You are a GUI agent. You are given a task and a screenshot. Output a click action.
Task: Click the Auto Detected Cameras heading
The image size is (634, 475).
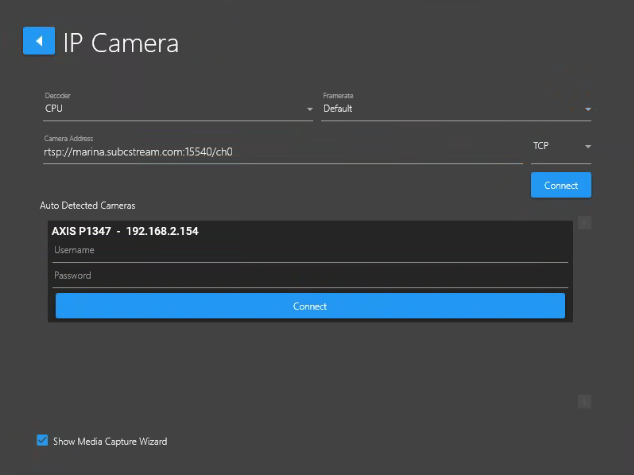(87, 205)
